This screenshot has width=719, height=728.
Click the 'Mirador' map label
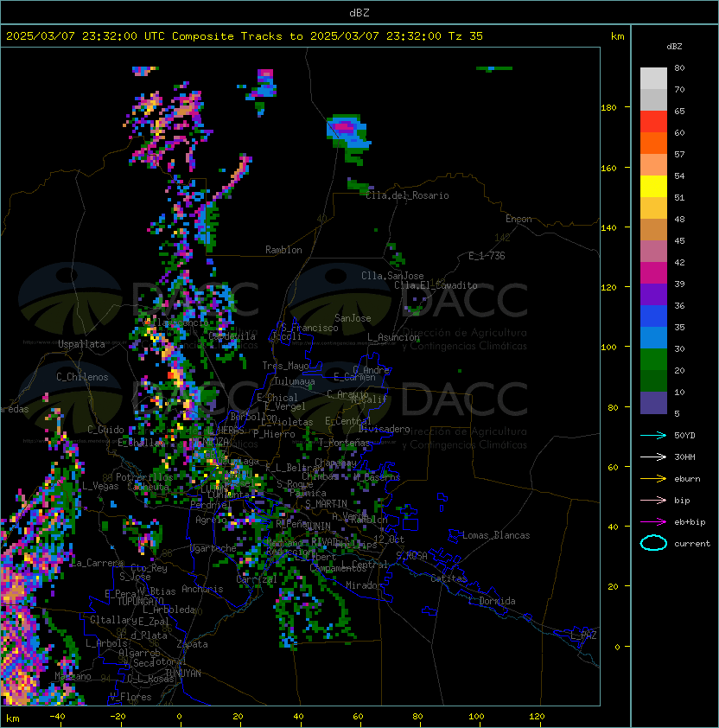pyautogui.click(x=365, y=585)
